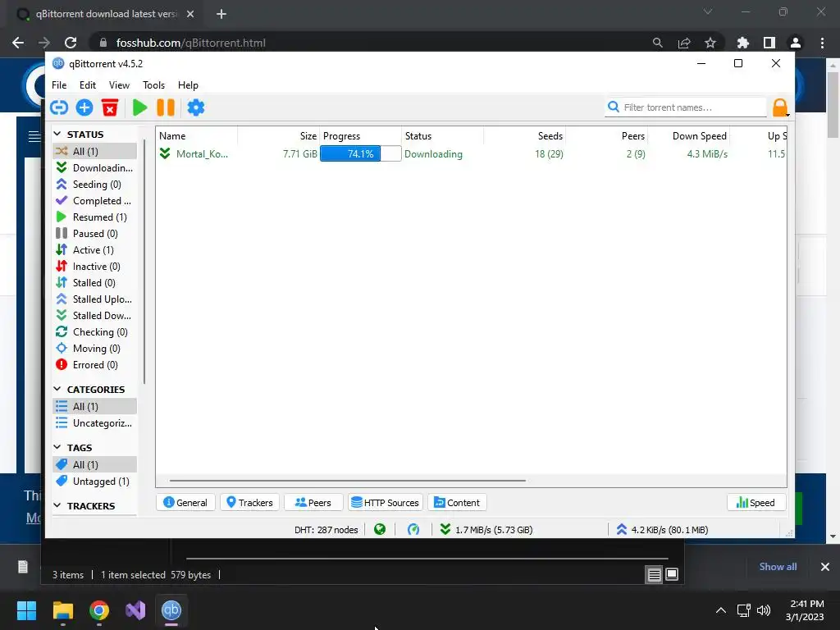
Task: Select the Paused (0) filter
Action: point(95,234)
